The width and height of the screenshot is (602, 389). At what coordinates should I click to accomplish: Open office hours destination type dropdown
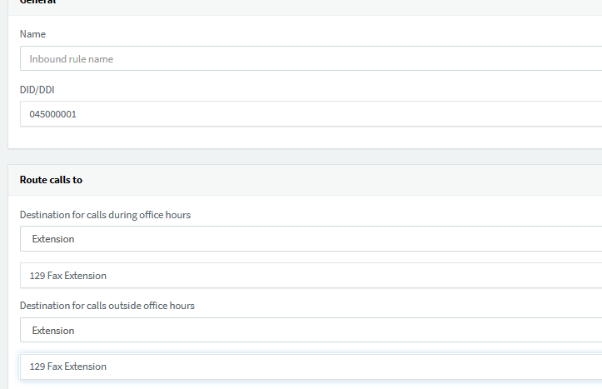[x=311, y=239]
